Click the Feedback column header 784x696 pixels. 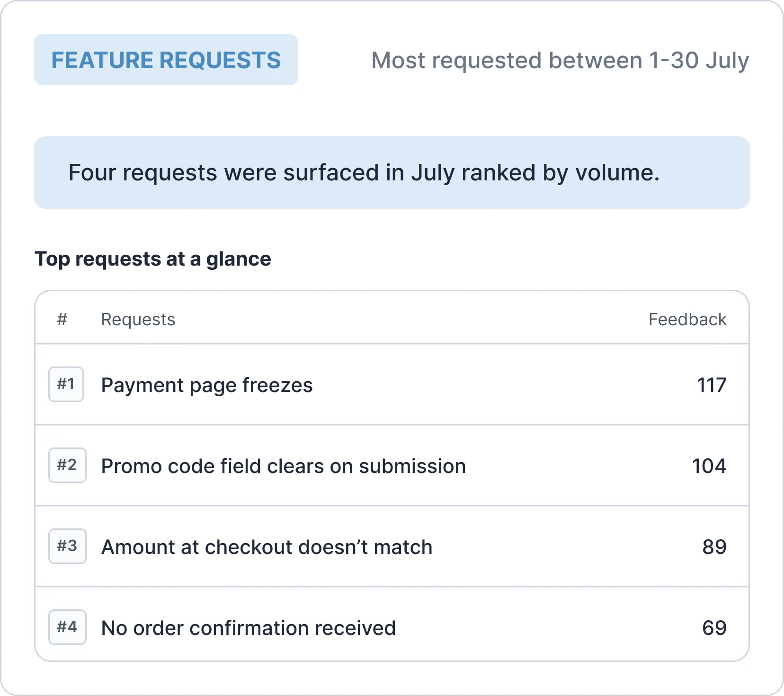[x=687, y=320]
